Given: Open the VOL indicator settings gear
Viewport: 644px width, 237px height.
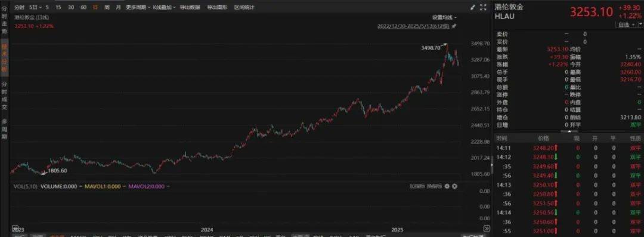Looking at the screenshot, I should click(x=447, y=186).
